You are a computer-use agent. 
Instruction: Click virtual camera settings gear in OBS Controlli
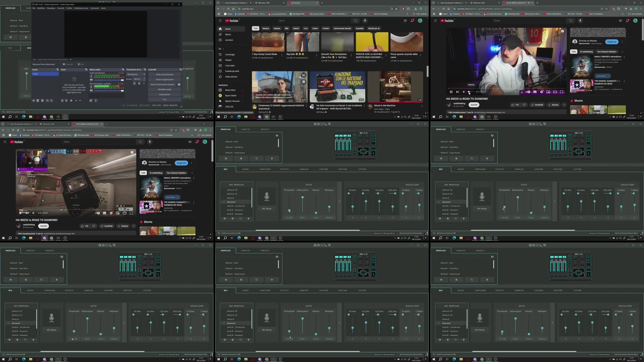(x=179, y=85)
